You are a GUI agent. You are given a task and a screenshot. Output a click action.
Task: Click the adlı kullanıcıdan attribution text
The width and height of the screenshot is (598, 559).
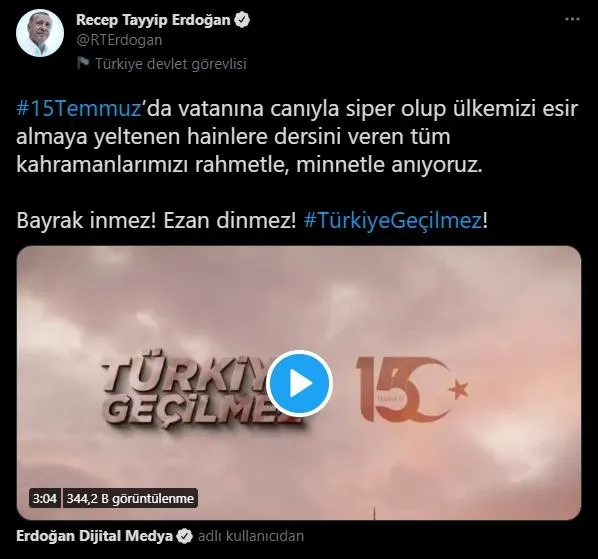point(251,536)
